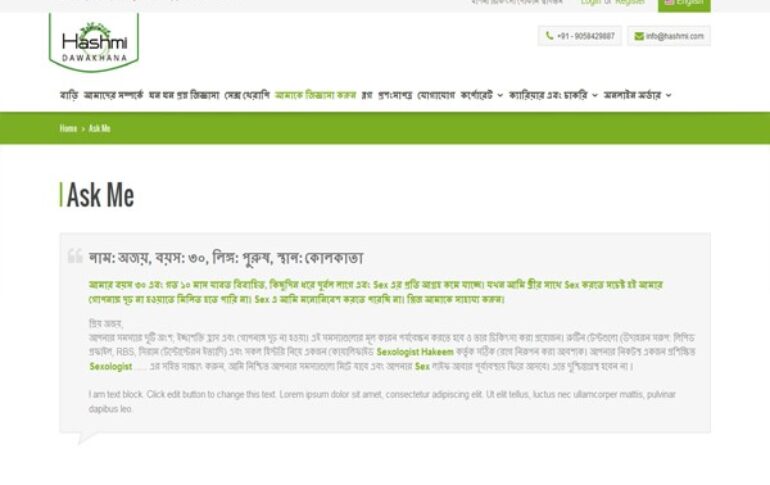Open the যোগাযোগ contact menu item

tap(436, 95)
